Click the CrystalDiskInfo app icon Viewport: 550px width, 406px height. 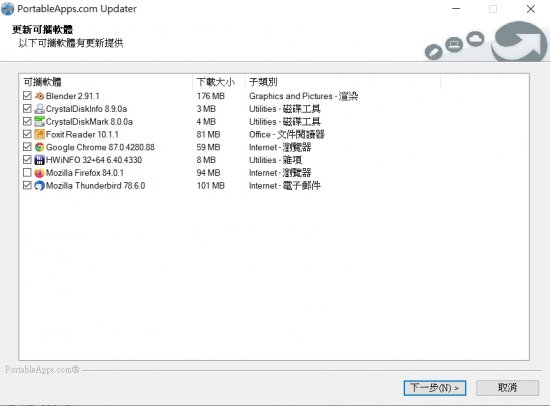click(39, 109)
